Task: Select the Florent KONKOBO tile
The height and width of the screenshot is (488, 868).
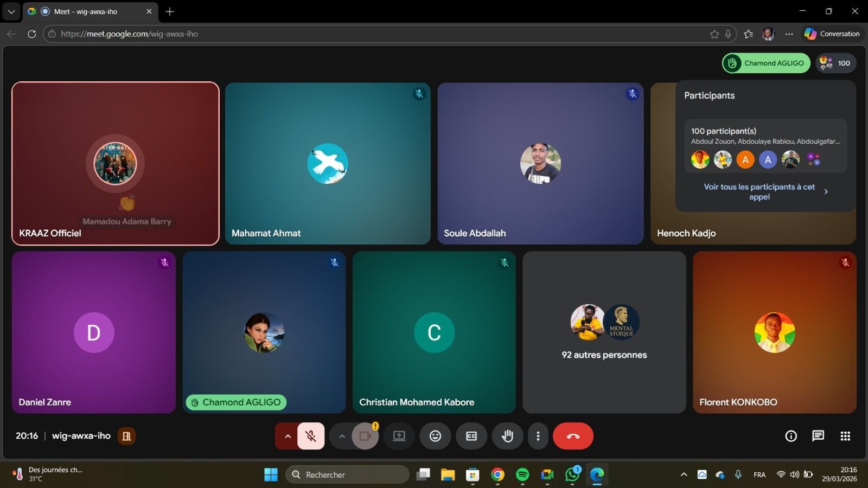Action: tap(775, 332)
